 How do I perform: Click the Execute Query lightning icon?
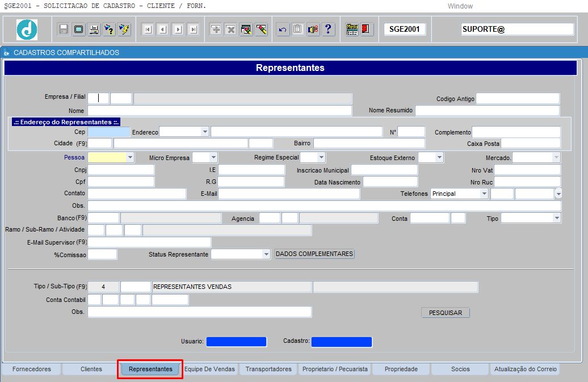pyautogui.click(x=124, y=30)
